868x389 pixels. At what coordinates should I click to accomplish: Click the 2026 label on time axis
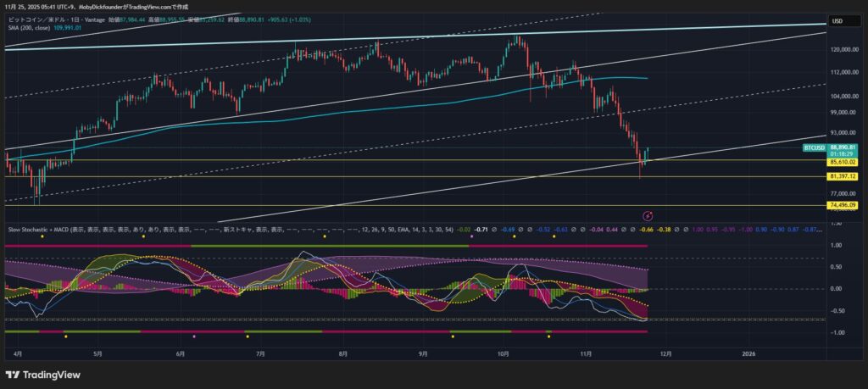pyautogui.click(x=748, y=352)
